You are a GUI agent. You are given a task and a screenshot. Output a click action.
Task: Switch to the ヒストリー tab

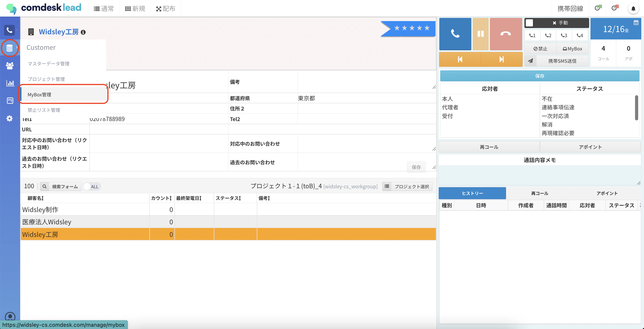472,193
